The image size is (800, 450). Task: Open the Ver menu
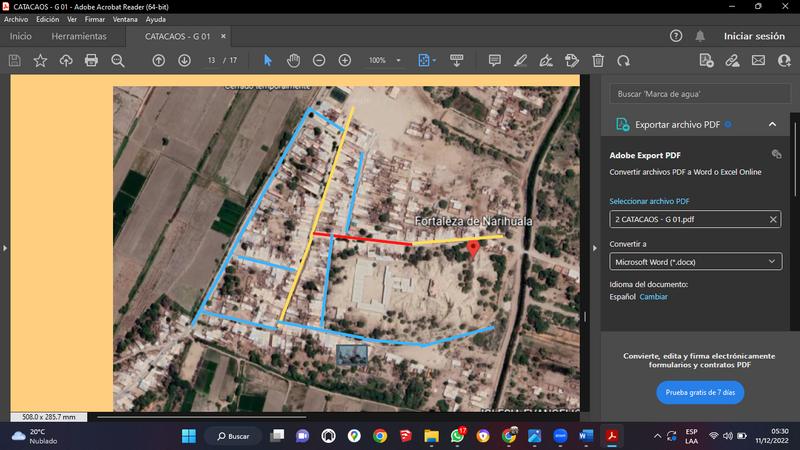[x=72, y=19]
